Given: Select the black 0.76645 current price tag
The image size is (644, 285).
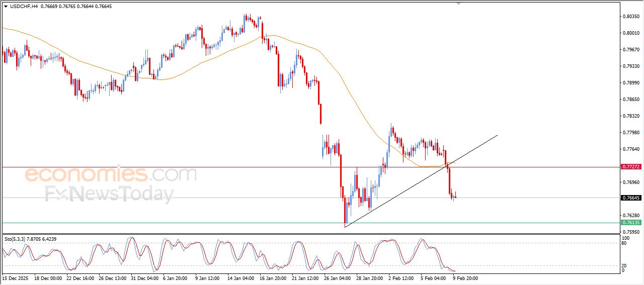Looking at the screenshot, I should coord(631,198).
